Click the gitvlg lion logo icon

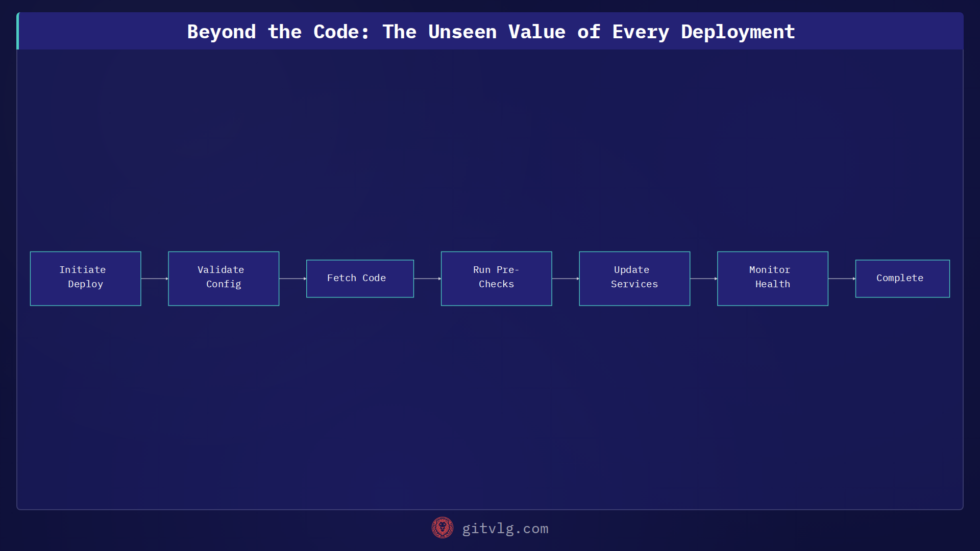442,528
